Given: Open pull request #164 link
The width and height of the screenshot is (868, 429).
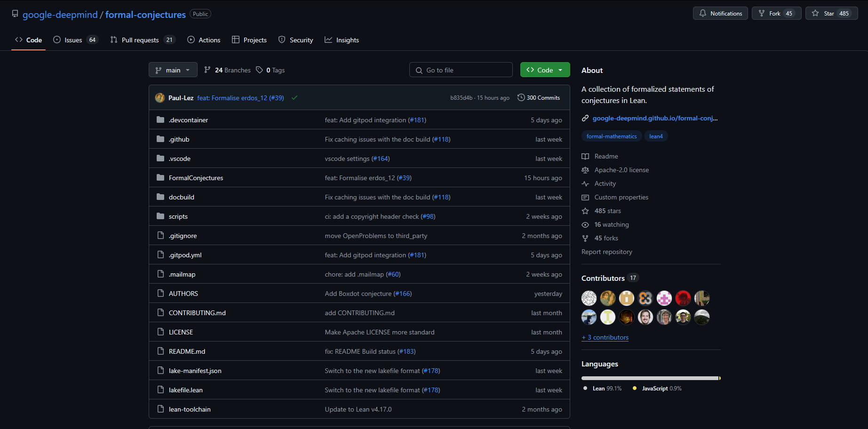Looking at the screenshot, I should 381,159.
